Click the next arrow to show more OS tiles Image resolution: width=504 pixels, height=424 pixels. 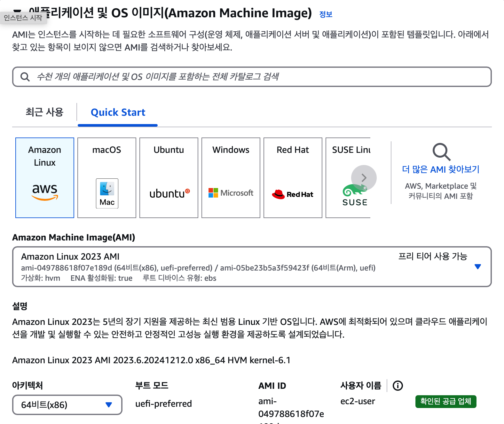coord(364,178)
